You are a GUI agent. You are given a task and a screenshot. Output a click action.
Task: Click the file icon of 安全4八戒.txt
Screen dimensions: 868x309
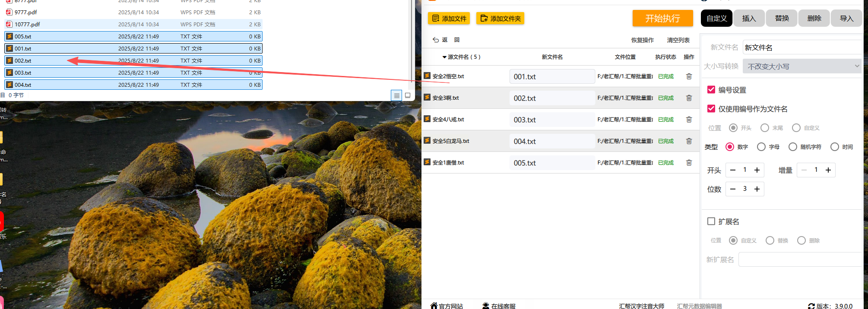pyautogui.click(x=427, y=119)
